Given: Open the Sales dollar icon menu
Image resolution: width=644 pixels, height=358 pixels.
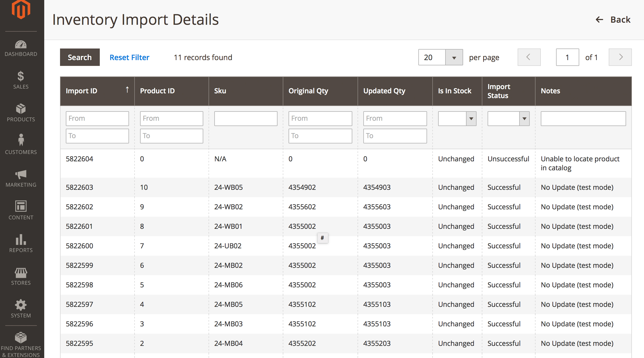Looking at the screenshot, I should (x=21, y=76).
